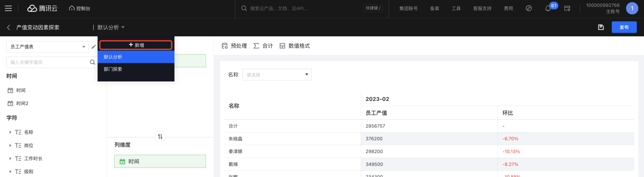Viewport: 644px width, 177px height.
Task: Open the 员工产值表 dataset dropdown
Action: [47, 47]
